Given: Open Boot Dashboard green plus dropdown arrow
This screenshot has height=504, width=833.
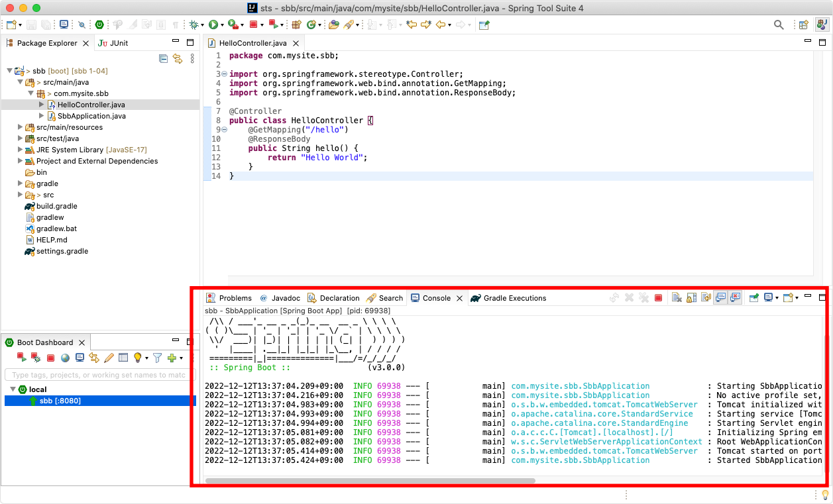Looking at the screenshot, I should 181,358.
